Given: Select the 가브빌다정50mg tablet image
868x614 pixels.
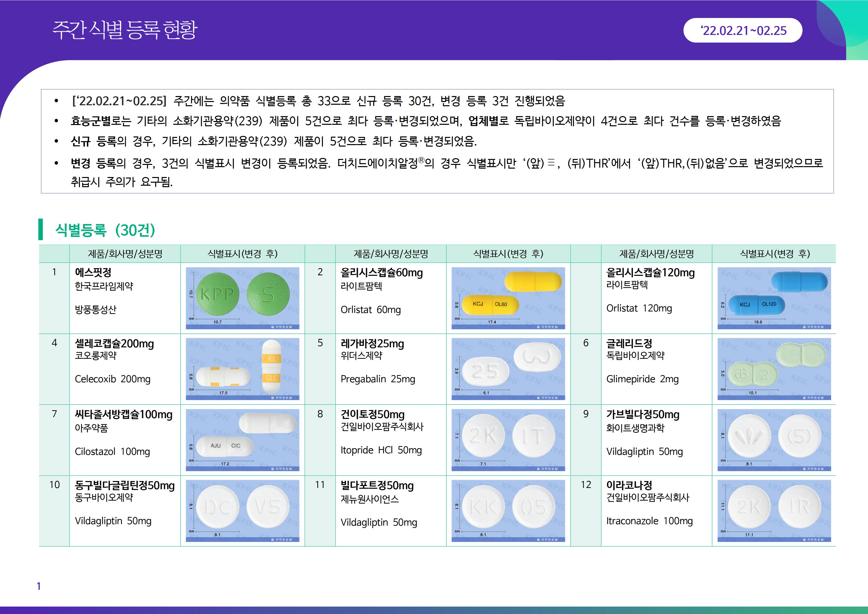Looking at the screenshot, I should pyautogui.click(x=774, y=440).
